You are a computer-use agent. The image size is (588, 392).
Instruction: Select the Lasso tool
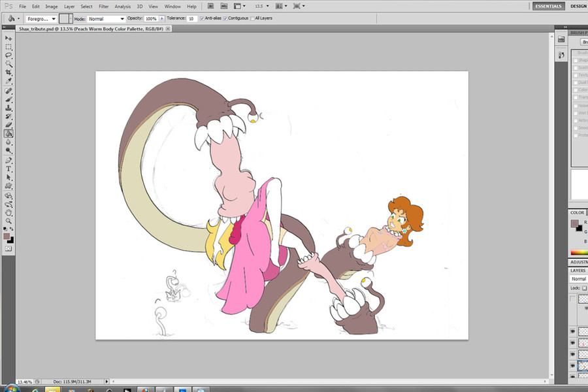click(8, 56)
